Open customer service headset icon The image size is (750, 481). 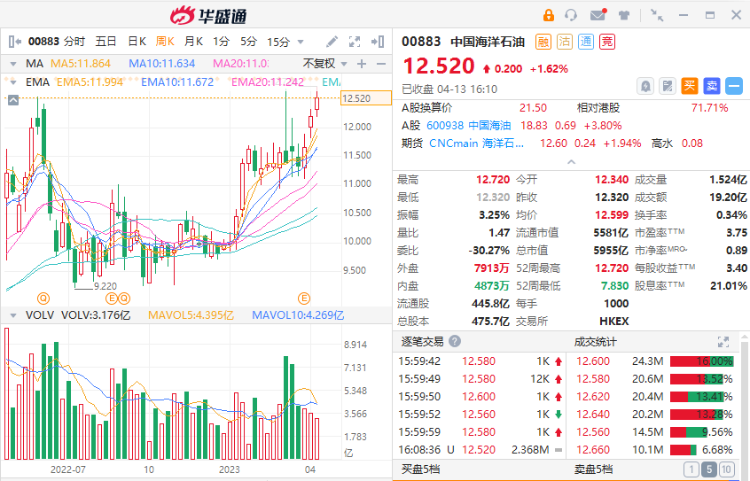pos(571,15)
